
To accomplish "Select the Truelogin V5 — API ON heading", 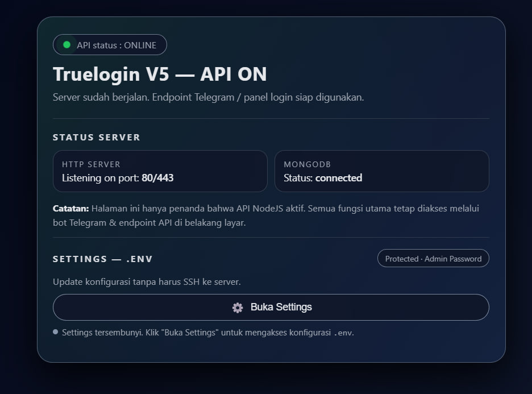I will click(x=160, y=74).
